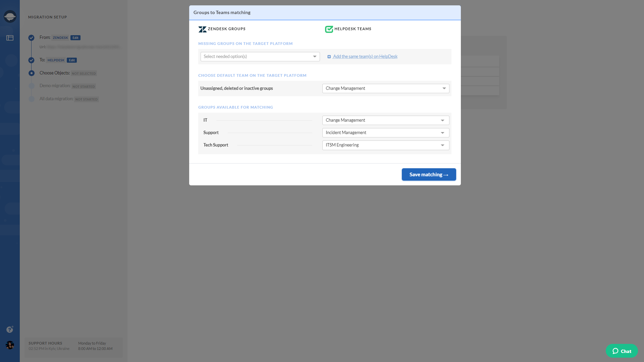Open ITSM Engineering dropdown for Tech Support
Screen dimensions: 644x362
click(x=385, y=145)
